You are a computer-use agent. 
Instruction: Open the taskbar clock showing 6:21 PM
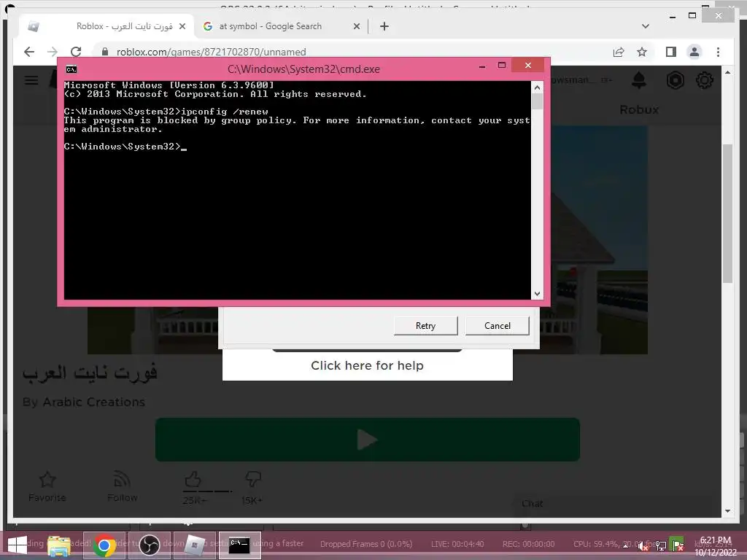(x=715, y=546)
